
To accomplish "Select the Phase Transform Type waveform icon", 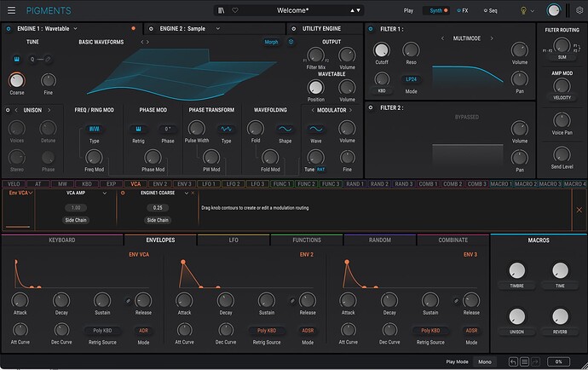I will (x=226, y=129).
